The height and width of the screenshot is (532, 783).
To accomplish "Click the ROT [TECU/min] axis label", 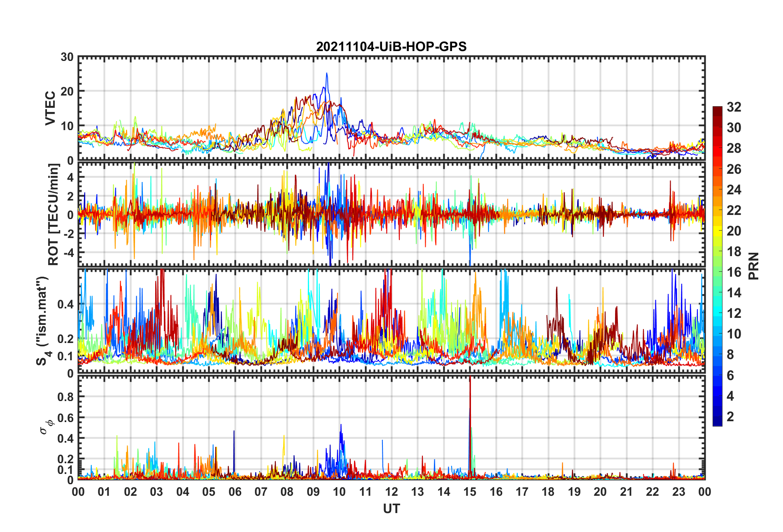I will (x=54, y=215).
